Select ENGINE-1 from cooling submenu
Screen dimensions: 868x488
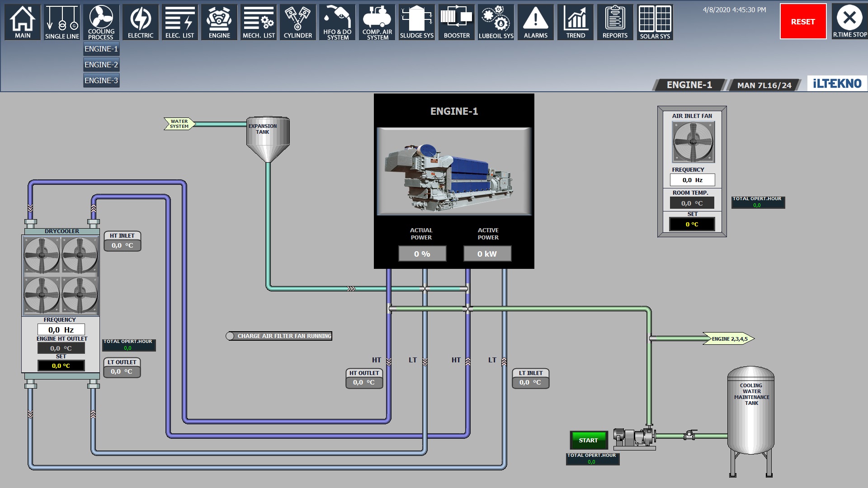(x=101, y=49)
